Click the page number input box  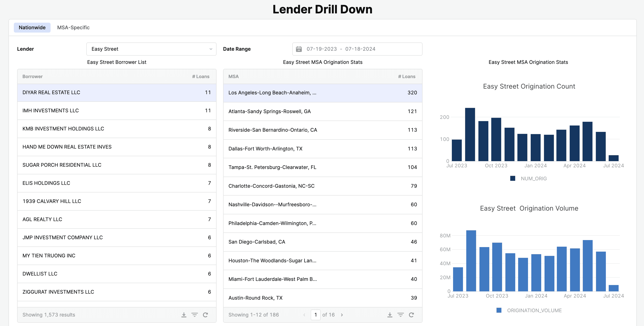316,315
